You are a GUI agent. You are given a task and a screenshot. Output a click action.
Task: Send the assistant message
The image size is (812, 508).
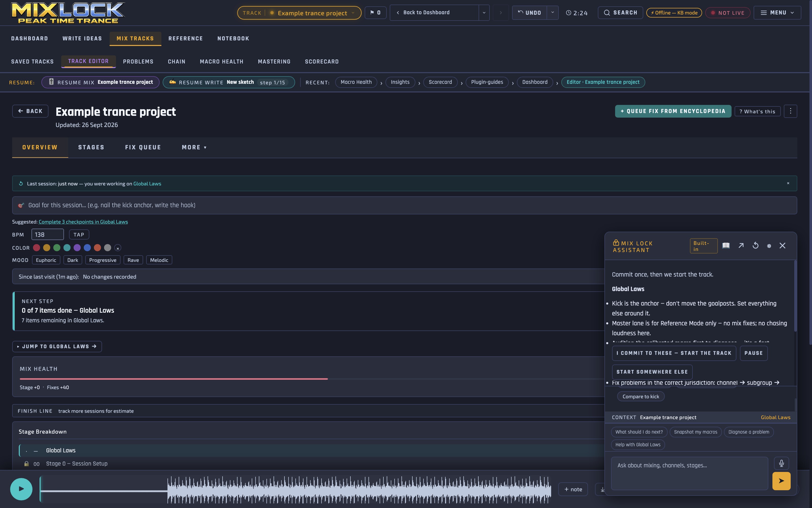coord(782,481)
